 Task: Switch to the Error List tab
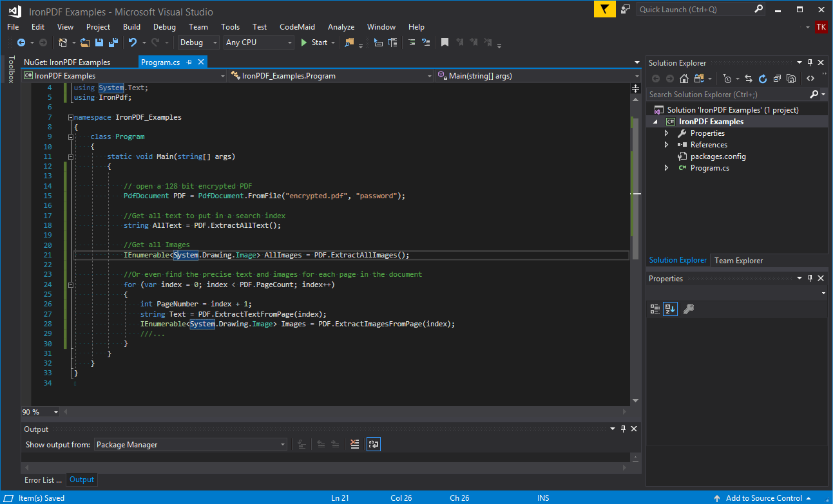[43, 480]
